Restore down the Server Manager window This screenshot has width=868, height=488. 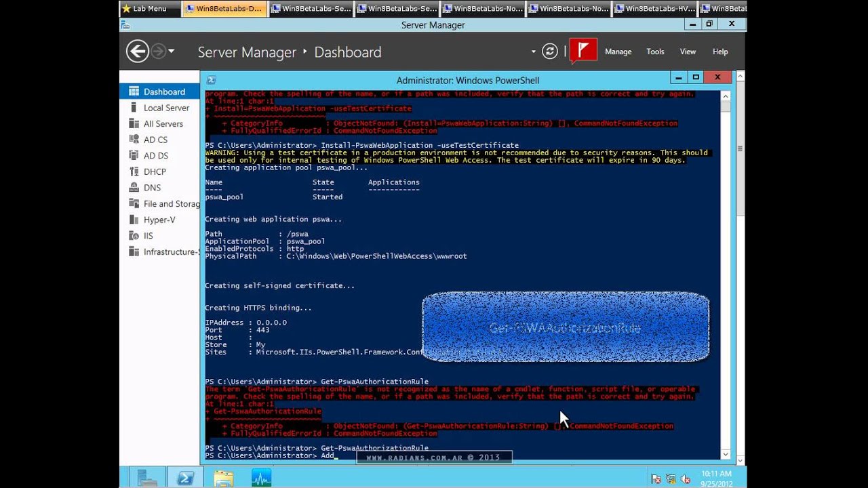[709, 24]
